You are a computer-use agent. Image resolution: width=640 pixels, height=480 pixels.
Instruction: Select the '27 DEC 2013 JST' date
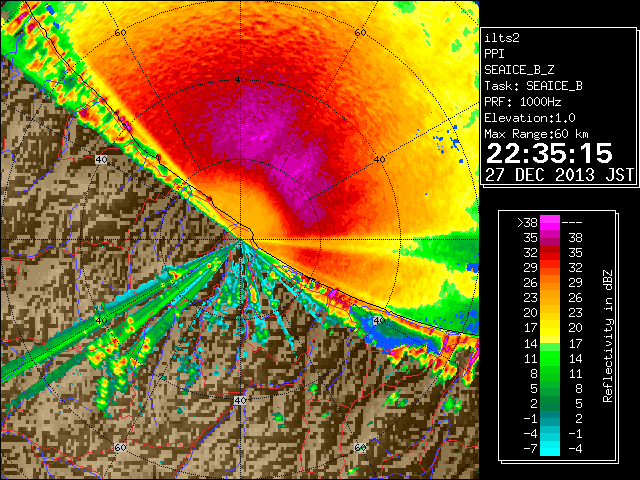point(560,175)
